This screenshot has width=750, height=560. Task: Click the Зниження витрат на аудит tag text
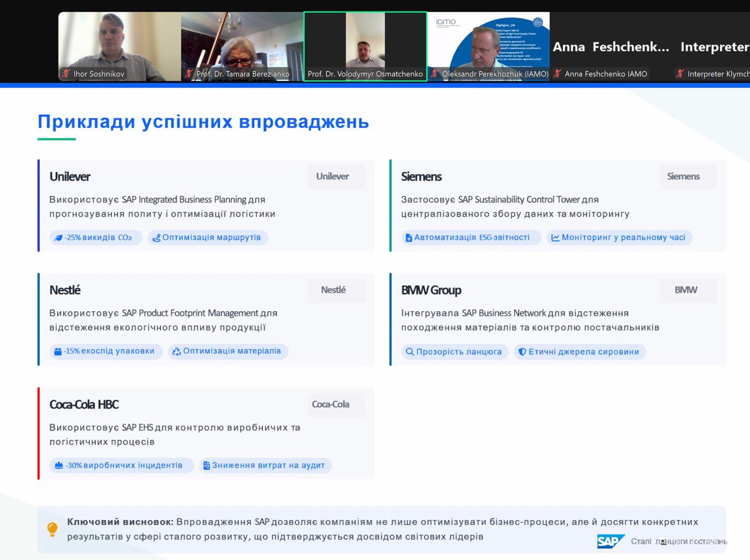click(268, 465)
